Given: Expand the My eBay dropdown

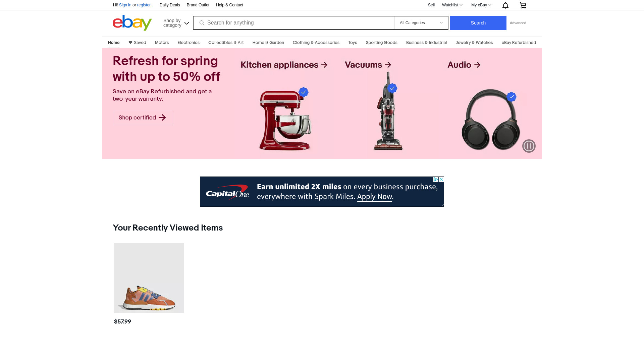Looking at the screenshot, I should [x=481, y=5].
